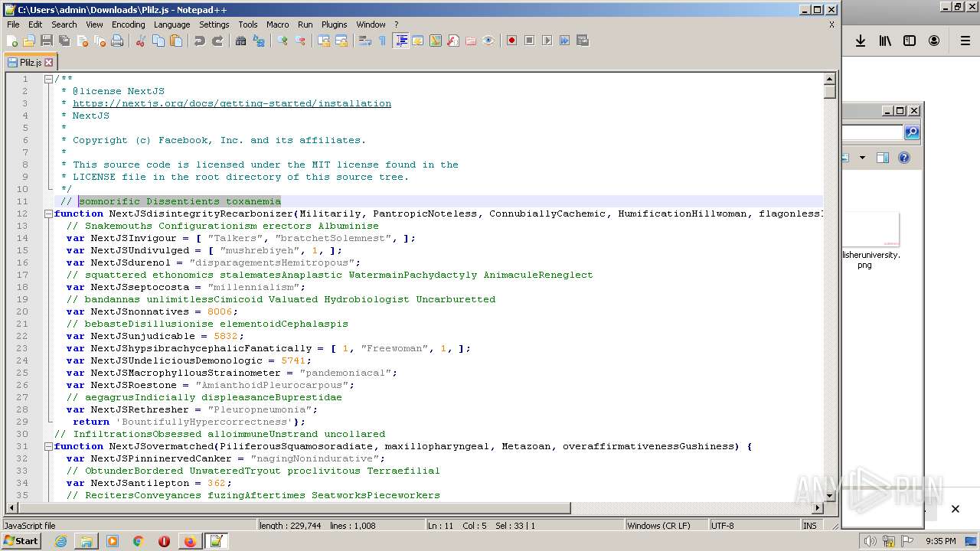
Task: Open Find with the binoculars icon
Action: tap(241, 41)
